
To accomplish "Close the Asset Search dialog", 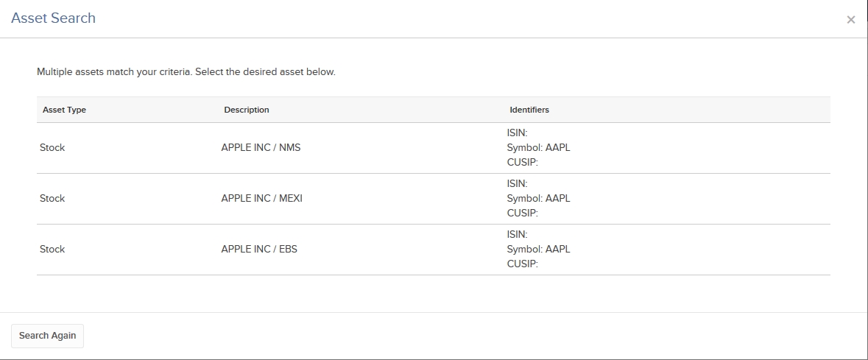I will tap(850, 20).
